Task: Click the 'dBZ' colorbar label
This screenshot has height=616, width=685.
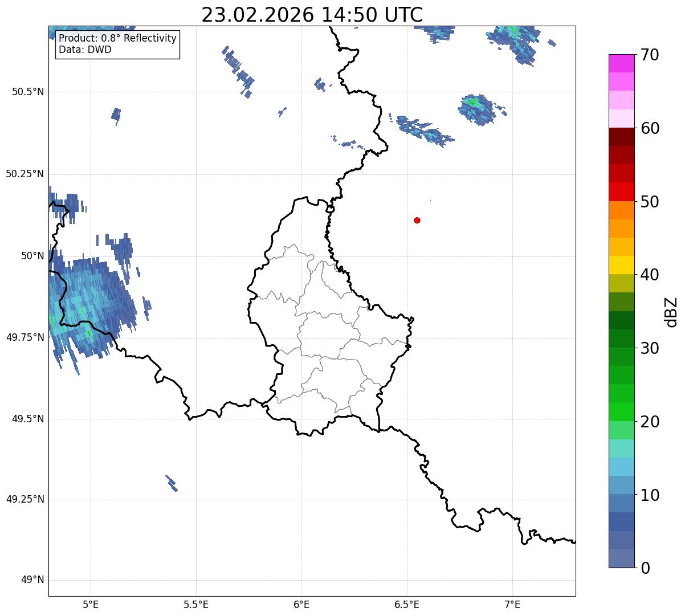Action: 671,312
